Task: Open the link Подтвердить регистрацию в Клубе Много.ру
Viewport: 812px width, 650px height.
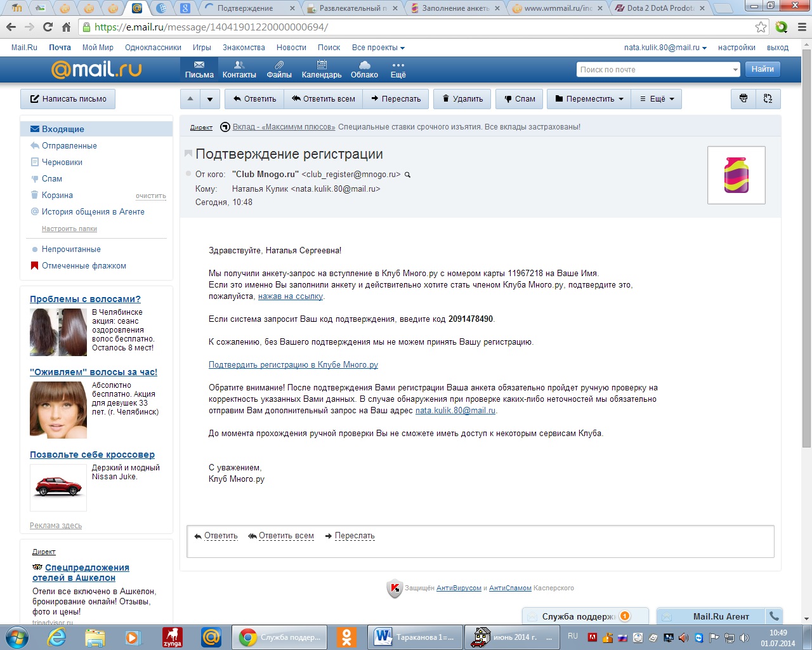Action: (293, 365)
